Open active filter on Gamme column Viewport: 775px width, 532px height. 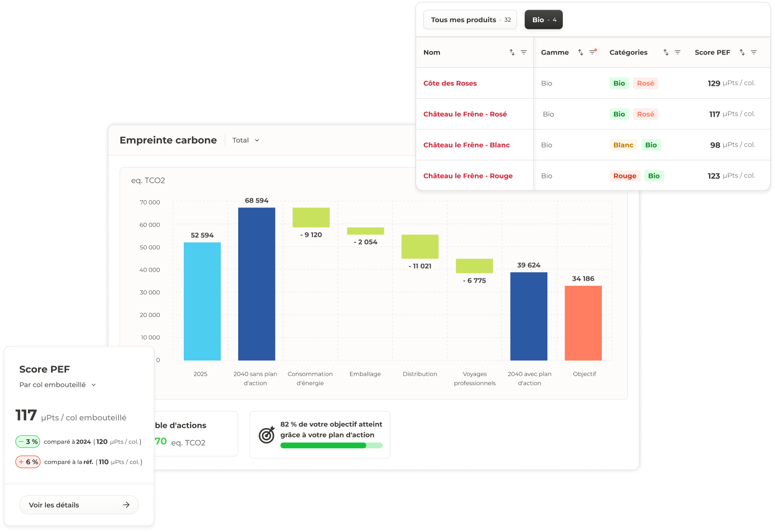[593, 52]
